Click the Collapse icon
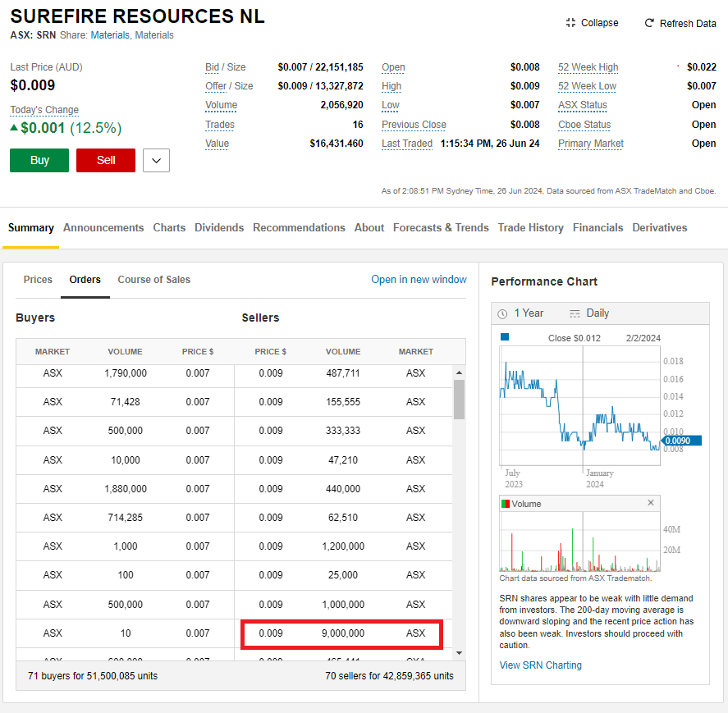728x713 pixels. click(570, 23)
